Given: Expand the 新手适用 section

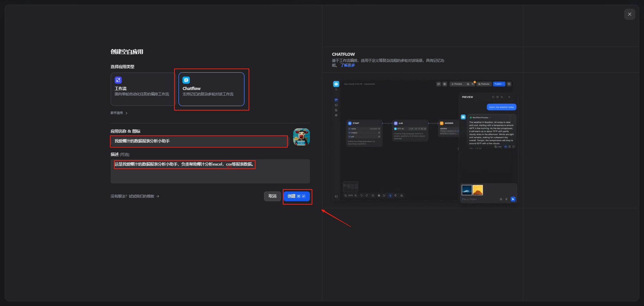Looking at the screenshot, I should (119, 113).
